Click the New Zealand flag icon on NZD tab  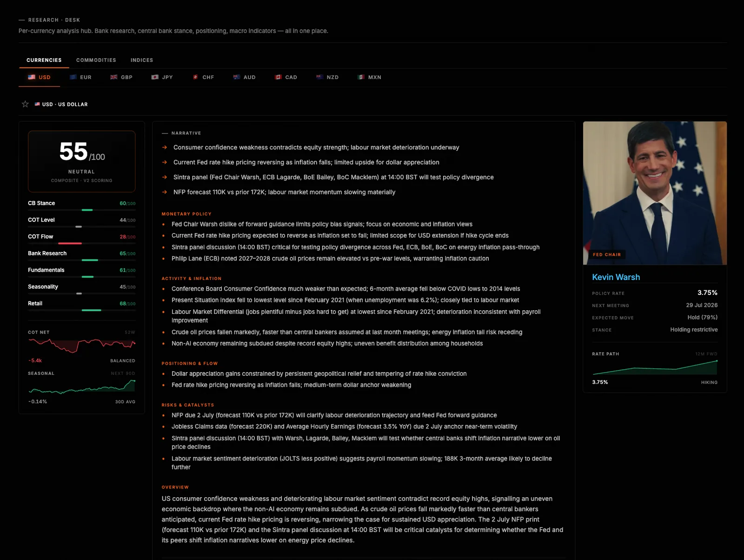[x=319, y=77]
